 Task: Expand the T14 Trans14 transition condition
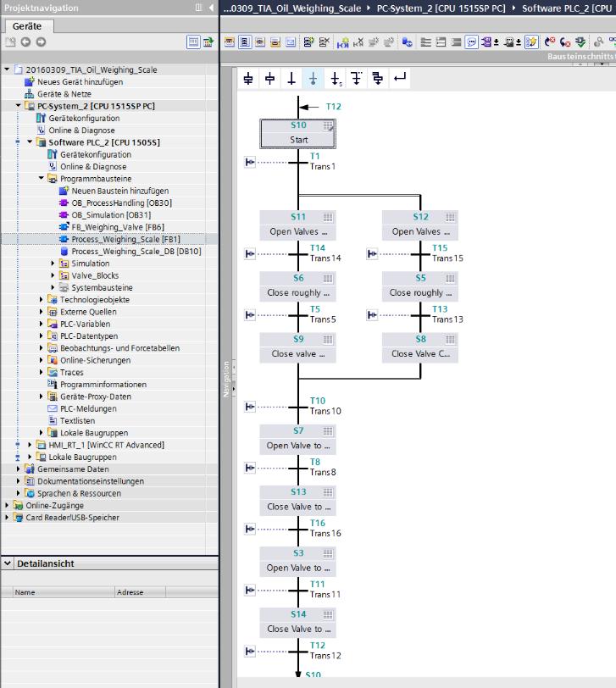[250, 253]
